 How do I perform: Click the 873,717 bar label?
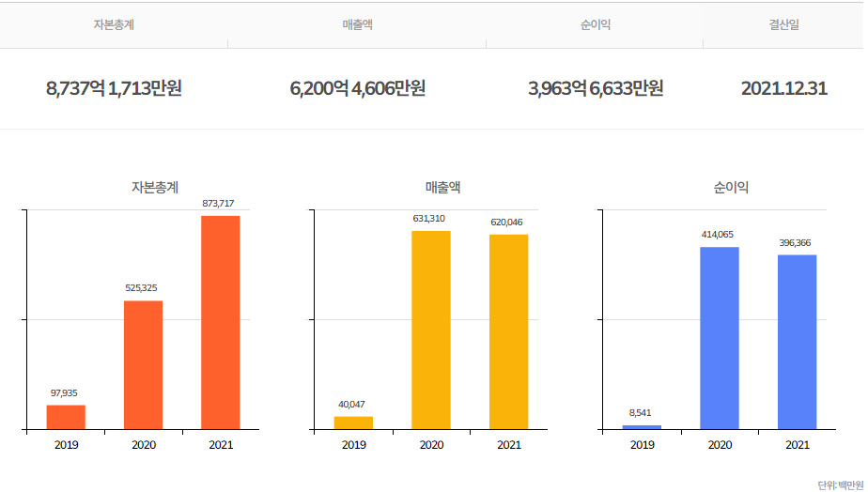(218, 203)
